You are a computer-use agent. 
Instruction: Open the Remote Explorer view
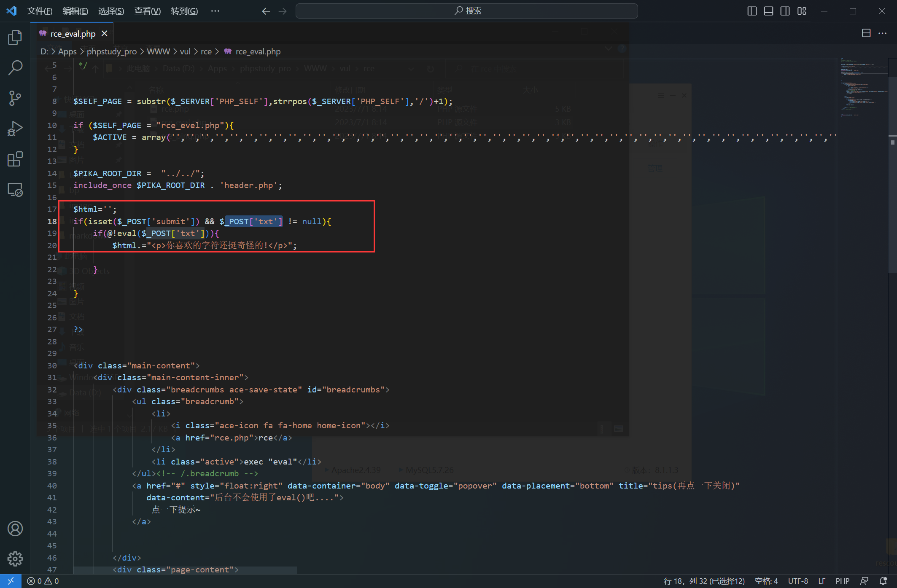(x=15, y=190)
